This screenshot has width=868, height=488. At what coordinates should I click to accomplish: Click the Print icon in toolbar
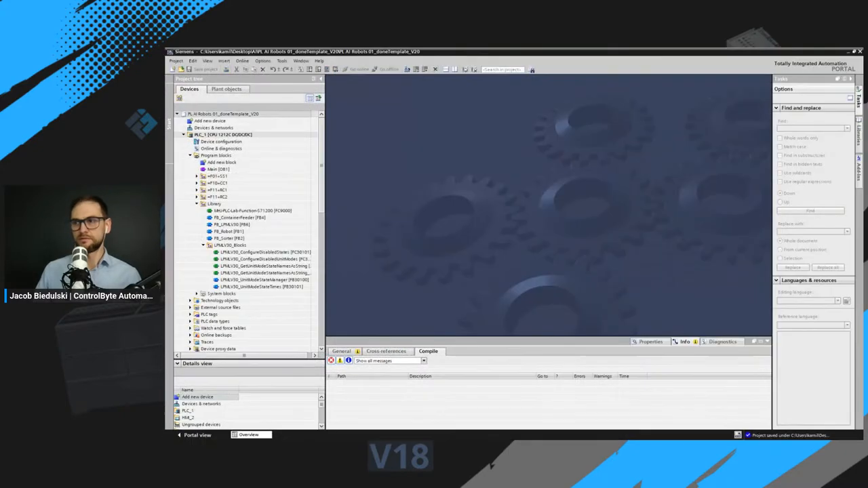click(226, 69)
